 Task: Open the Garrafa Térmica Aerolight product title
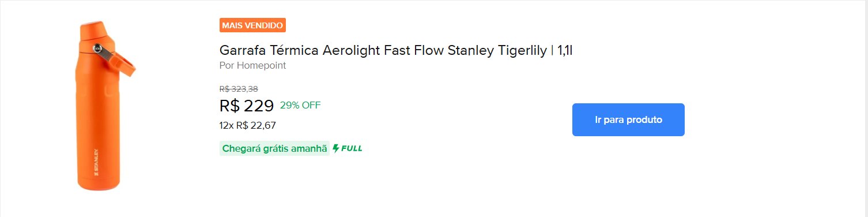(396, 50)
